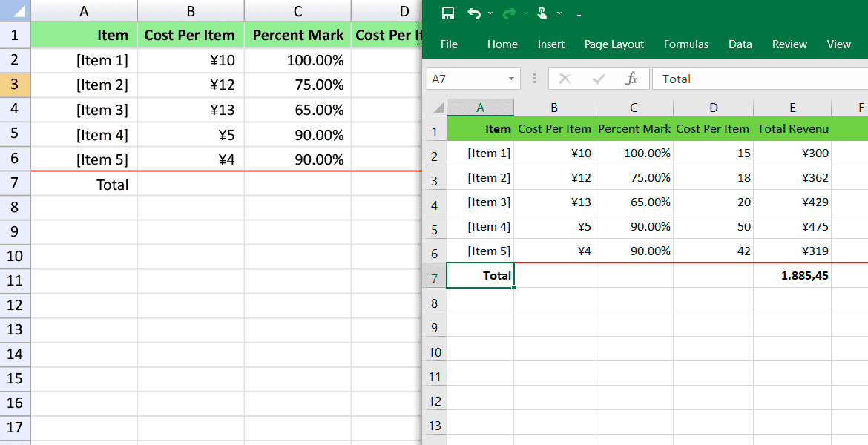868x445 pixels.
Task: Select column A header in Excel window
Action: tap(480, 108)
